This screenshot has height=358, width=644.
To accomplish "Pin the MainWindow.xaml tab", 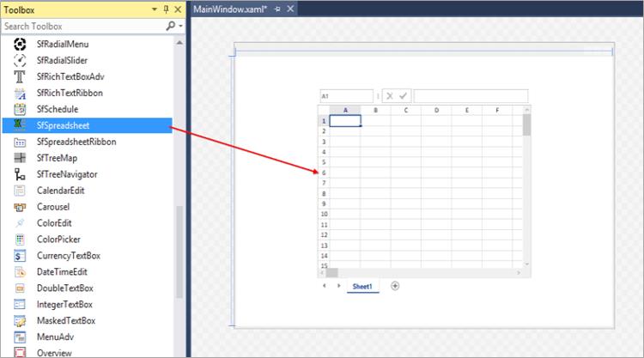I will (x=277, y=9).
